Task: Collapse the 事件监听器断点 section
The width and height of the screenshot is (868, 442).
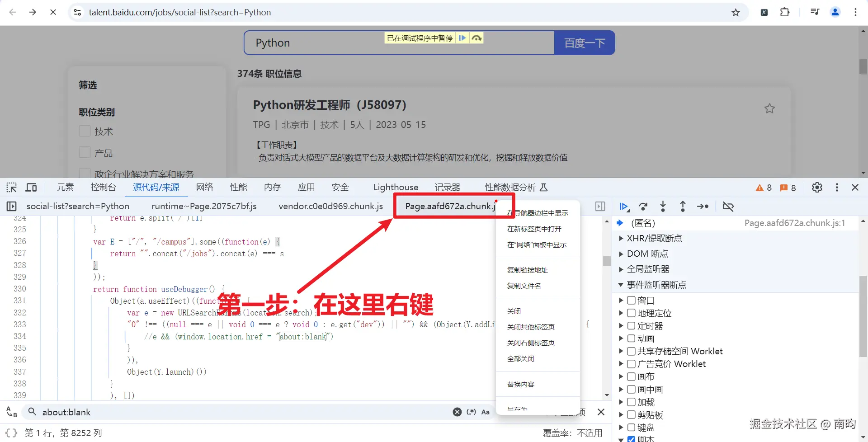Action: [x=621, y=284]
